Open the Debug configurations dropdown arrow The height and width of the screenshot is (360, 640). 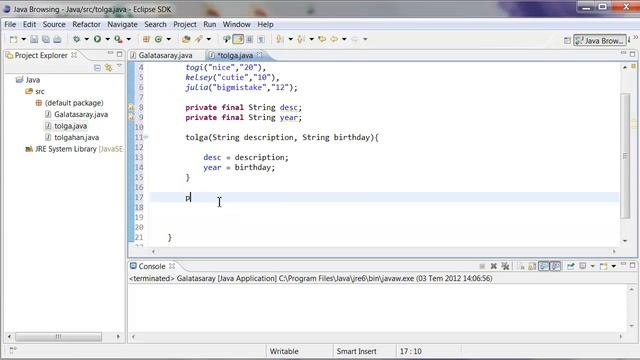tap(87, 39)
